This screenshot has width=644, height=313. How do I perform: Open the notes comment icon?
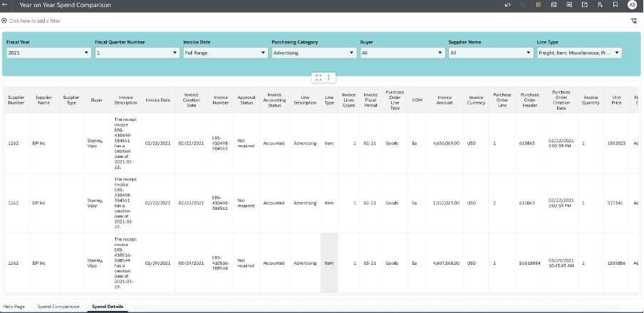(x=569, y=5)
